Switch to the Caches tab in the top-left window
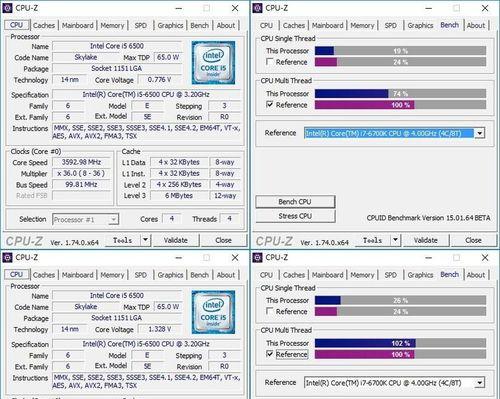 (44, 25)
